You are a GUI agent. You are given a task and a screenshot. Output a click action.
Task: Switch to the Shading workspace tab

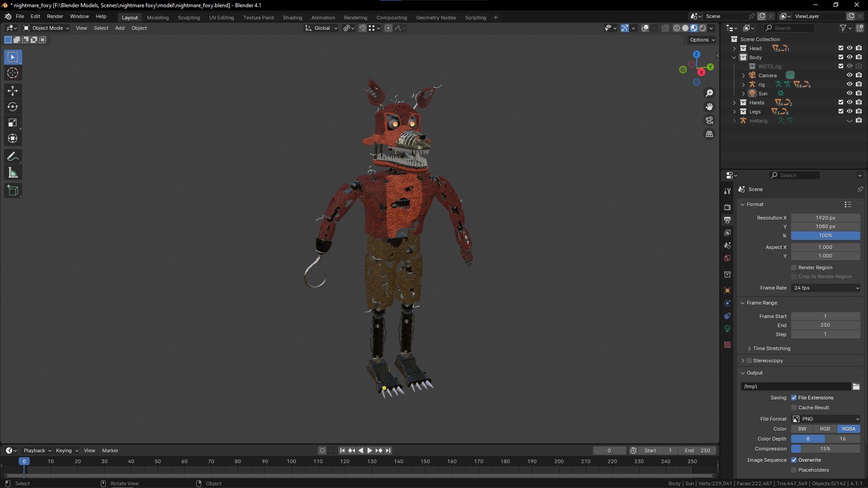(292, 18)
